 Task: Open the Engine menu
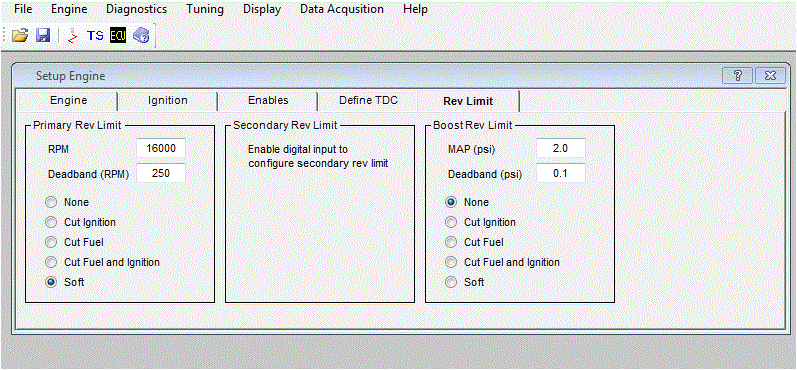[x=69, y=9]
